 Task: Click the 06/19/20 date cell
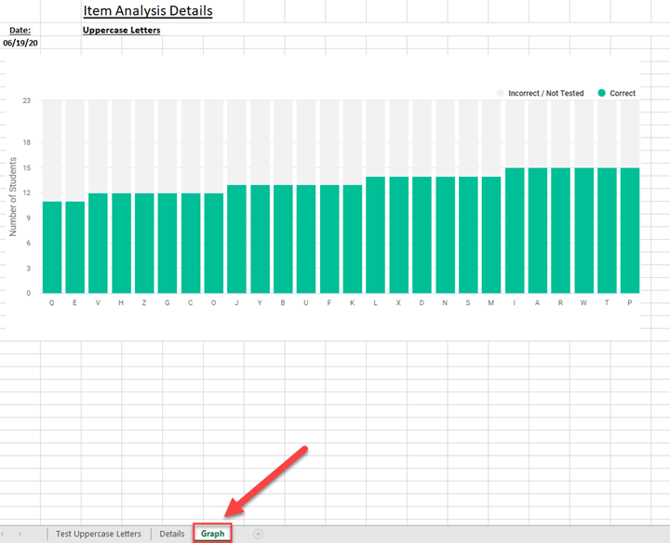tap(20, 43)
